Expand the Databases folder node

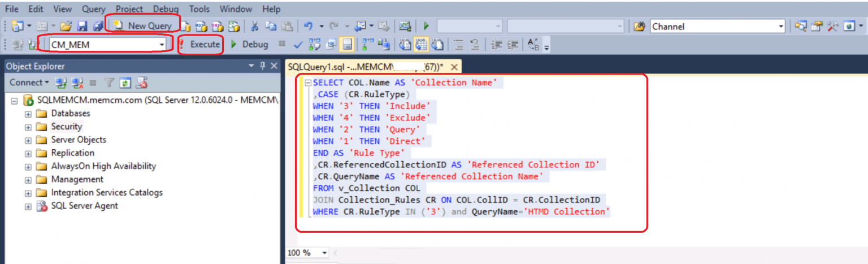coord(28,114)
